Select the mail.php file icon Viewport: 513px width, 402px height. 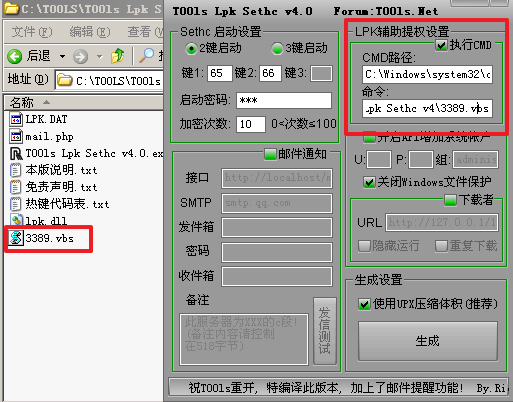pos(15,136)
